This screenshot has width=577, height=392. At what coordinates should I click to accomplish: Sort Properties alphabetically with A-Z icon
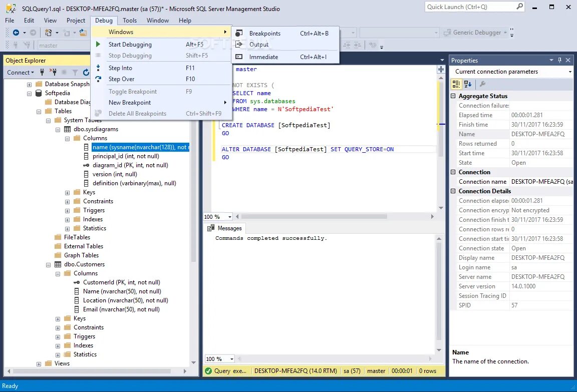(468, 84)
